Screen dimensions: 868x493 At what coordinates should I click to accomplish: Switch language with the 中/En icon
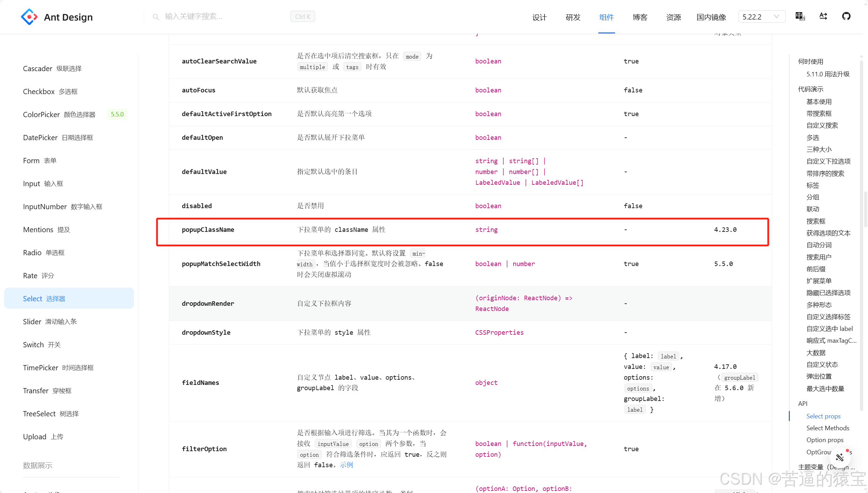point(800,16)
